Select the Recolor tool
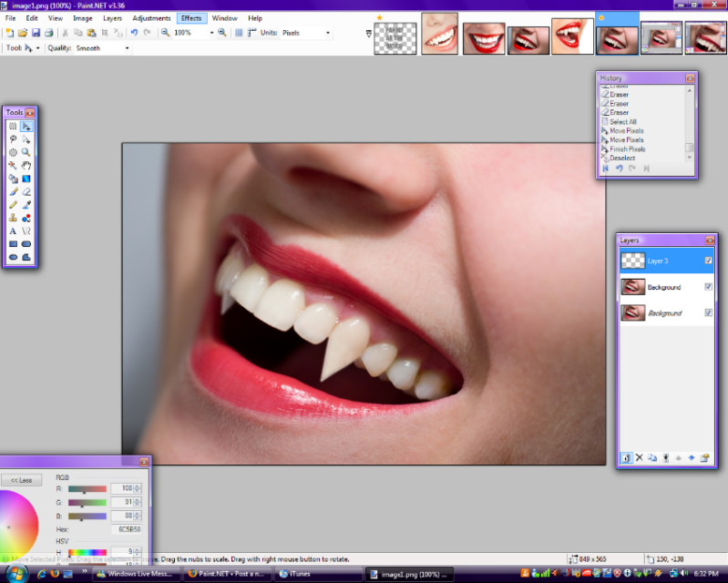The image size is (728, 583). tap(26, 218)
